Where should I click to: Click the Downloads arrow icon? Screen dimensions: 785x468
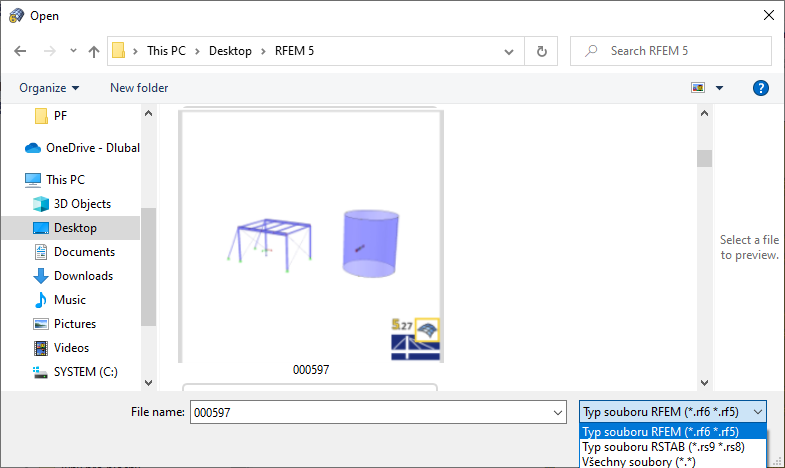[41, 276]
